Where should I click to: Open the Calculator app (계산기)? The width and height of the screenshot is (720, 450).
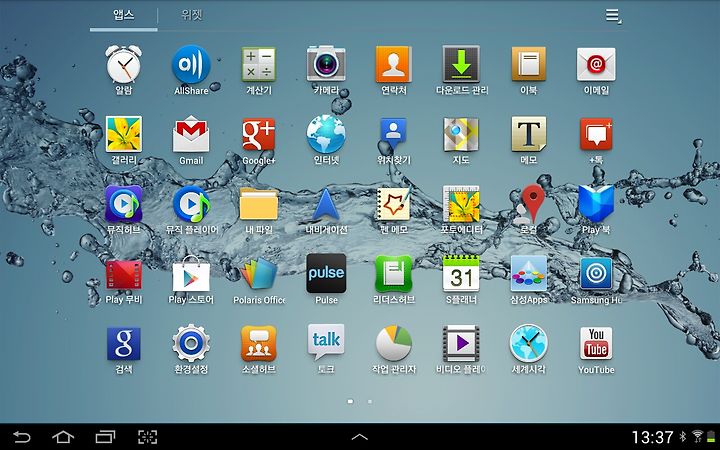tap(259, 64)
